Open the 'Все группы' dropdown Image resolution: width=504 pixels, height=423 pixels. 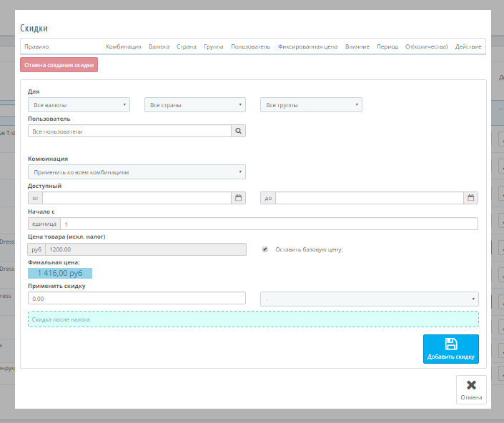(x=311, y=105)
